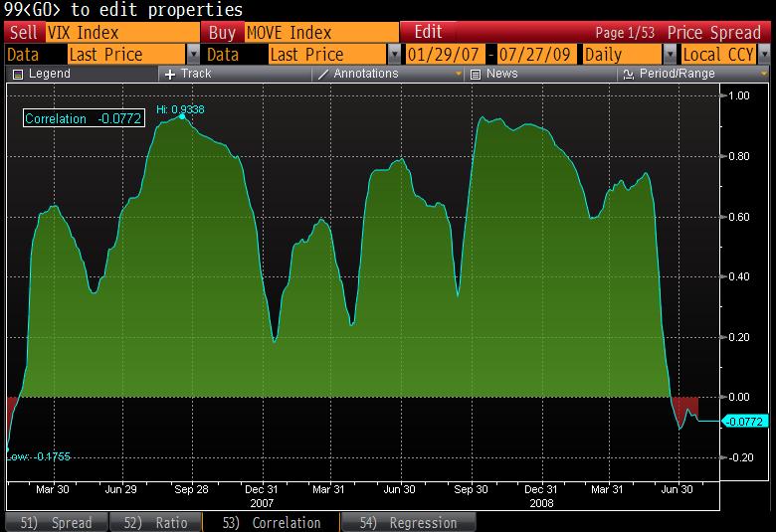The width and height of the screenshot is (776, 532).
Task: Click the Legend list icon
Action: [16, 75]
